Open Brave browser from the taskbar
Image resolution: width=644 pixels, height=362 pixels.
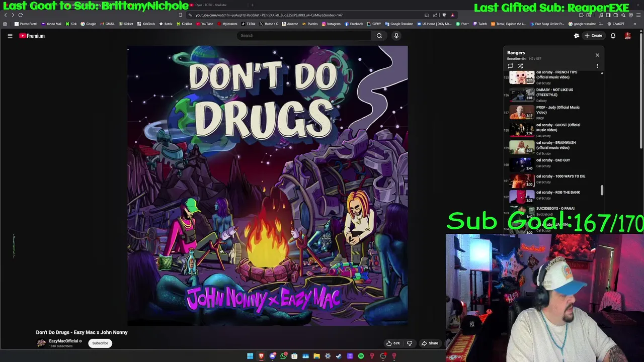click(261, 356)
